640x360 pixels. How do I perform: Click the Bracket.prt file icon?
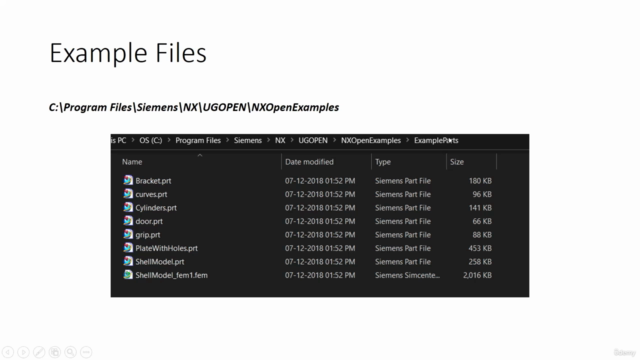pos(128,180)
